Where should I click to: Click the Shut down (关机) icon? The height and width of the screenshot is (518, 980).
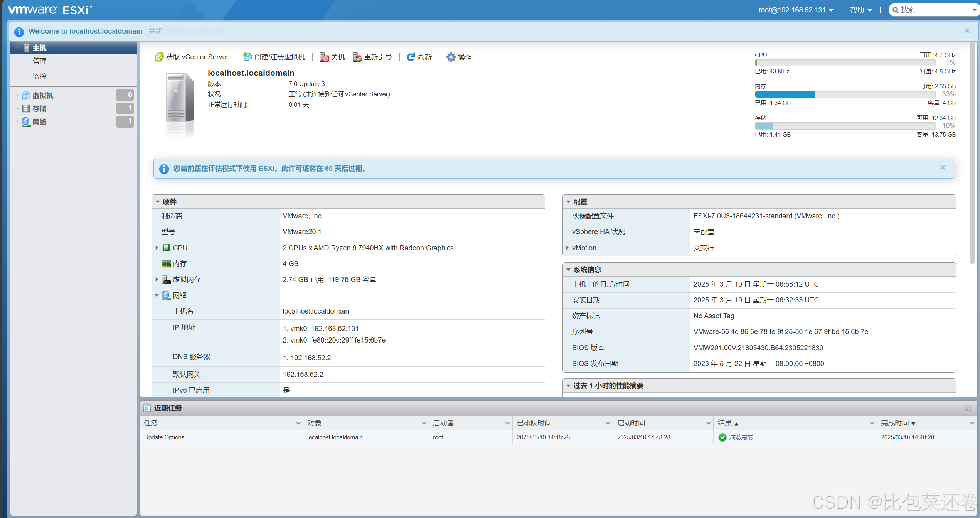coord(324,57)
